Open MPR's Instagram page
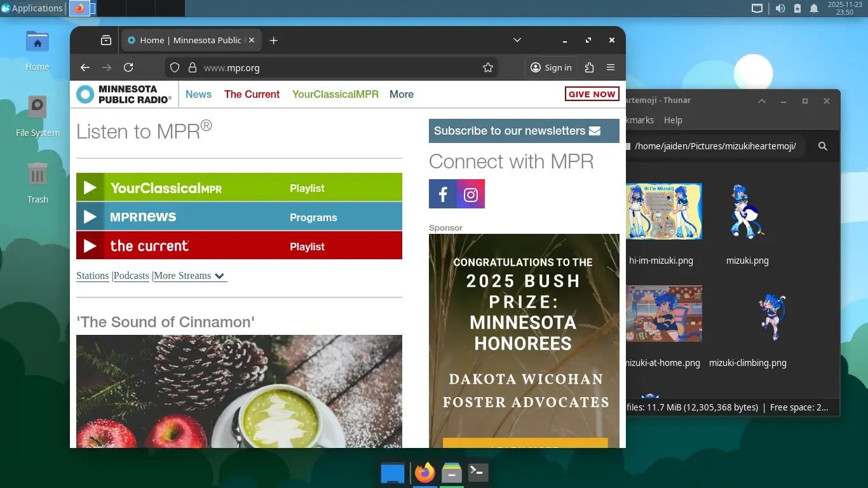Viewport: 868px width, 488px height. point(471,194)
